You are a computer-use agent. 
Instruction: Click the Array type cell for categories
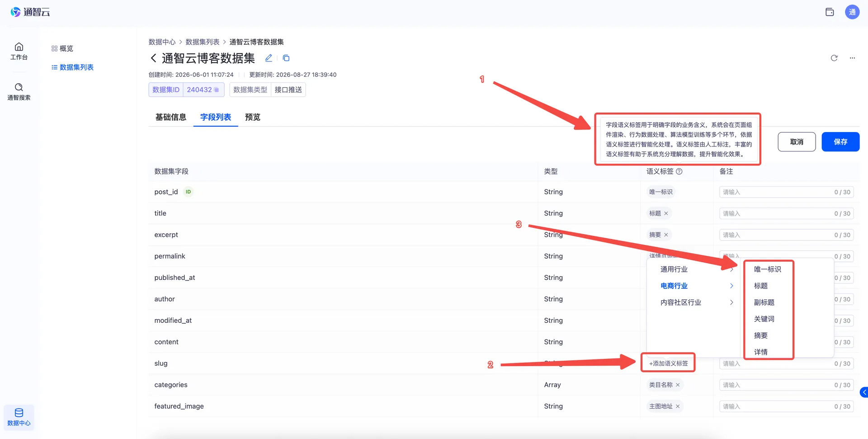pyautogui.click(x=552, y=385)
